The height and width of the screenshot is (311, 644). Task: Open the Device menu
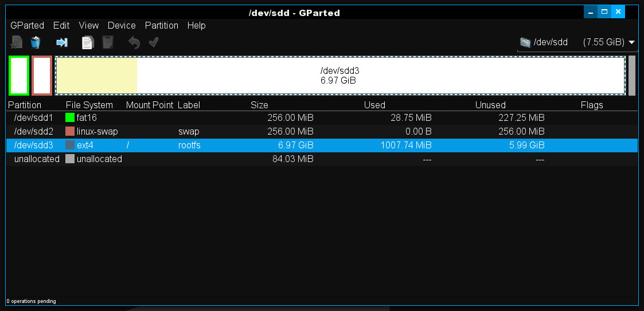[x=122, y=26]
